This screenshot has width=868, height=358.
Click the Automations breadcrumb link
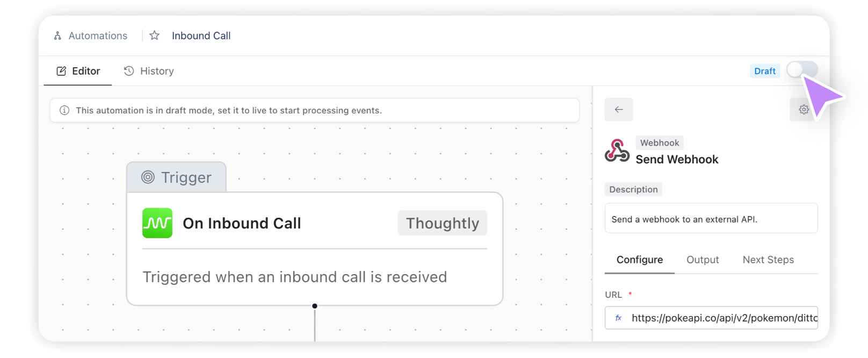[x=98, y=35]
